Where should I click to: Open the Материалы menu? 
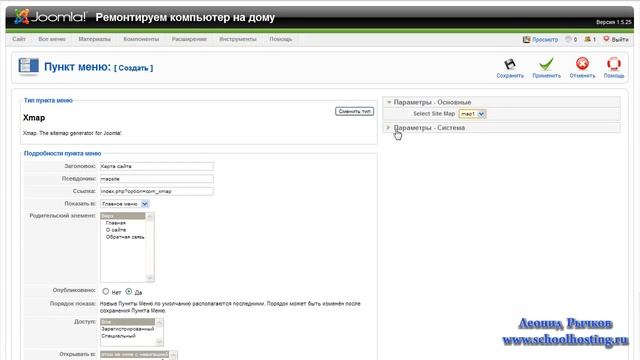tap(94, 39)
